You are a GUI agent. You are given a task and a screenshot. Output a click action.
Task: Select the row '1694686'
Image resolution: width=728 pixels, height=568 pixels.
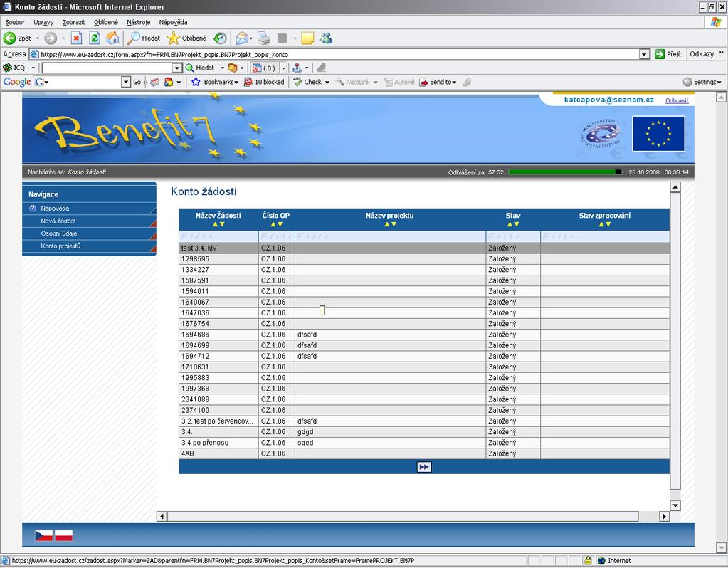[424, 335]
